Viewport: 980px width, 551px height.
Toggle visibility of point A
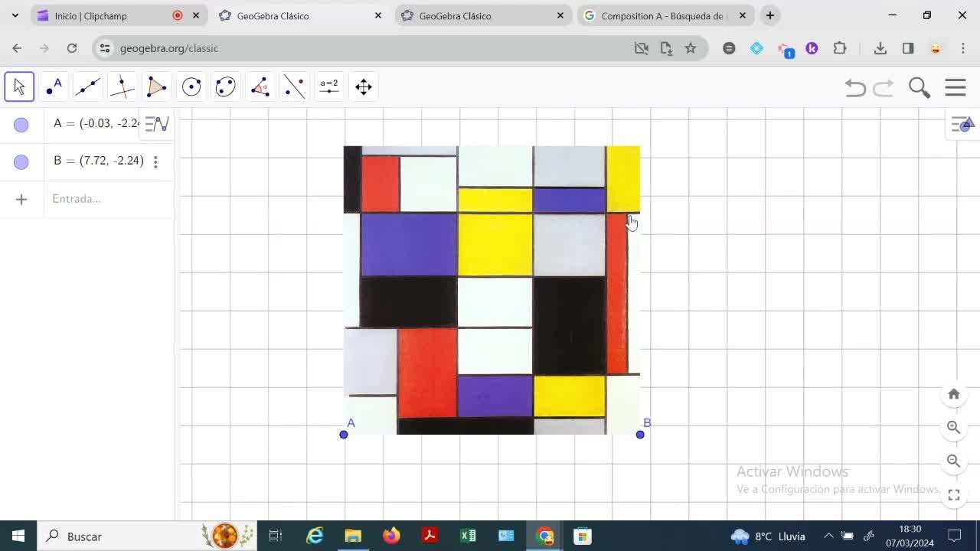click(21, 125)
